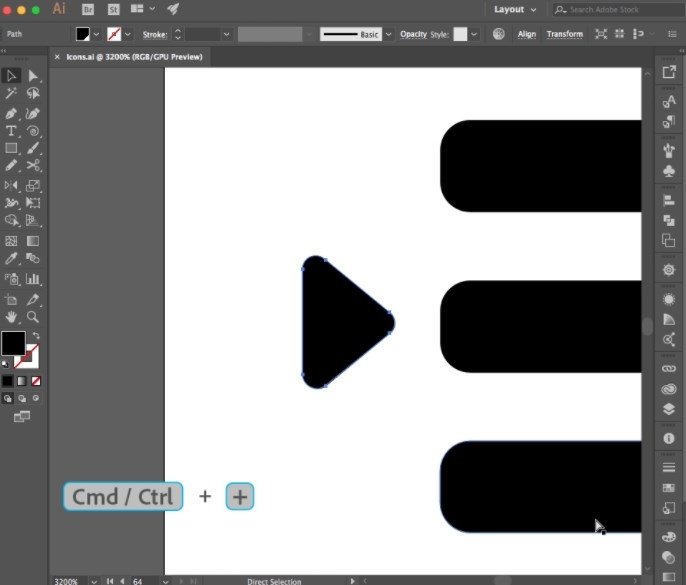Click the control bar fill swatch
This screenshot has width=686, height=585.
(83, 34)
